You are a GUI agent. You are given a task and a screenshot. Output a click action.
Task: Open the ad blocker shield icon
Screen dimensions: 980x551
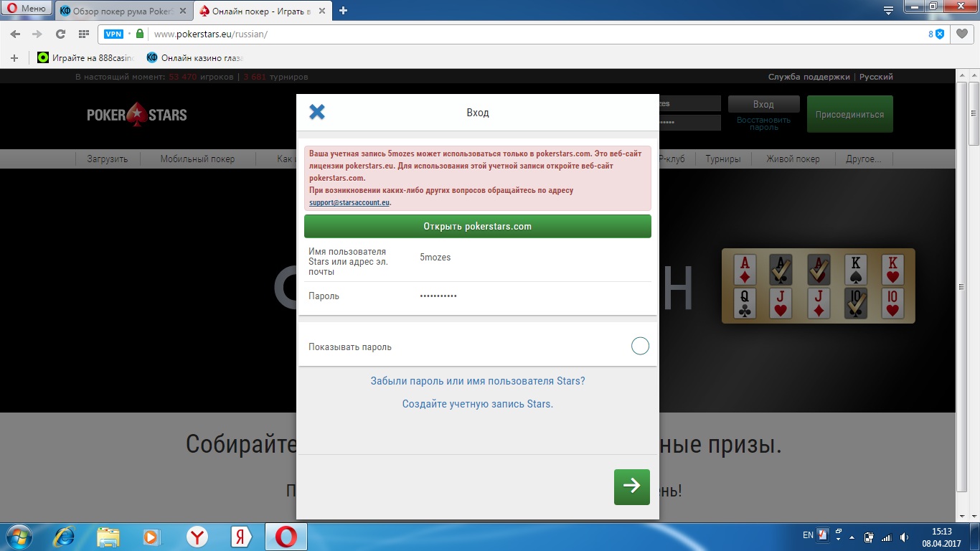coord(939,34)
